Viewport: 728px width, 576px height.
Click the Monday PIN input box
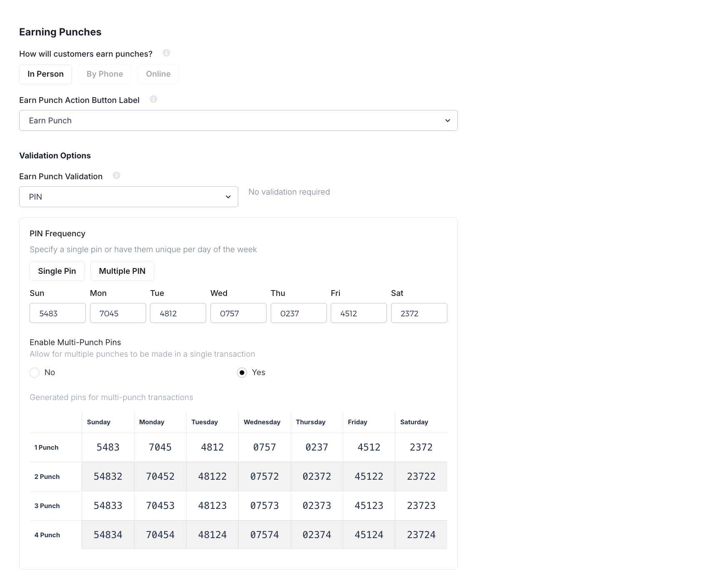(118, 313)
